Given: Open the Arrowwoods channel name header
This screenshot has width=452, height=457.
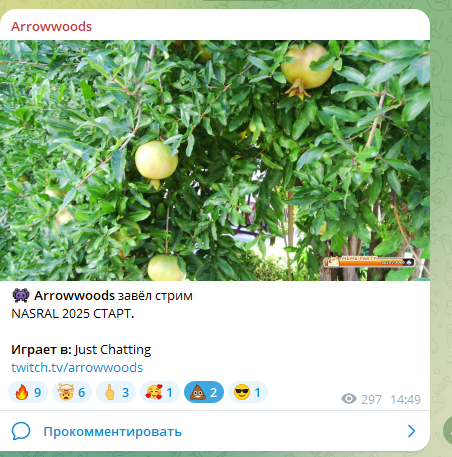Looking at the screenshot, I should (51, 26).
